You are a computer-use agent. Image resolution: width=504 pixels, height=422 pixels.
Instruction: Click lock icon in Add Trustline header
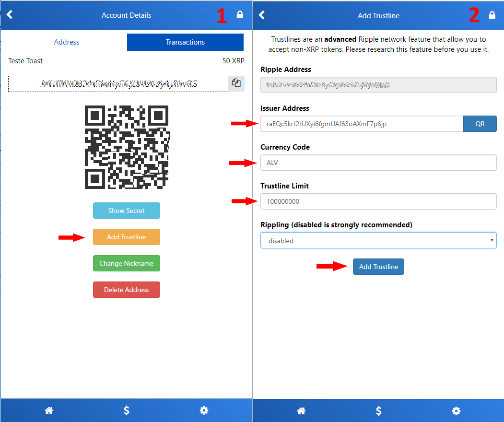coord(492,15)
